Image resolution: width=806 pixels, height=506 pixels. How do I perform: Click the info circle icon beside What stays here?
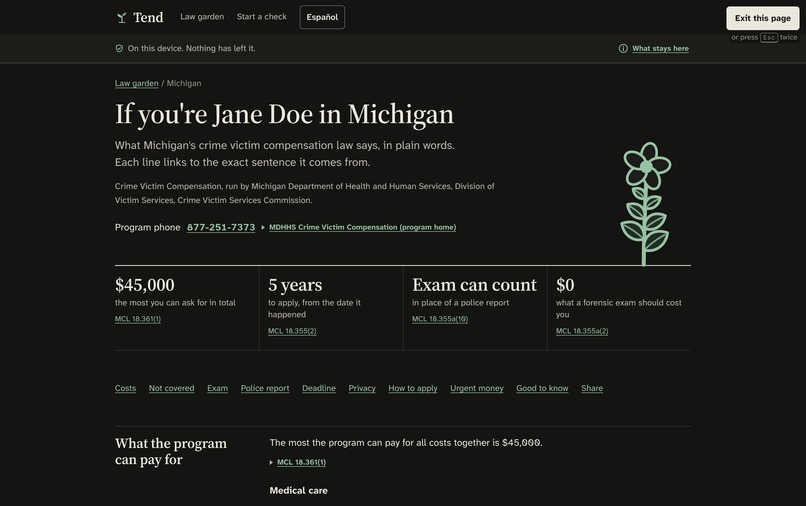(623, 48)
